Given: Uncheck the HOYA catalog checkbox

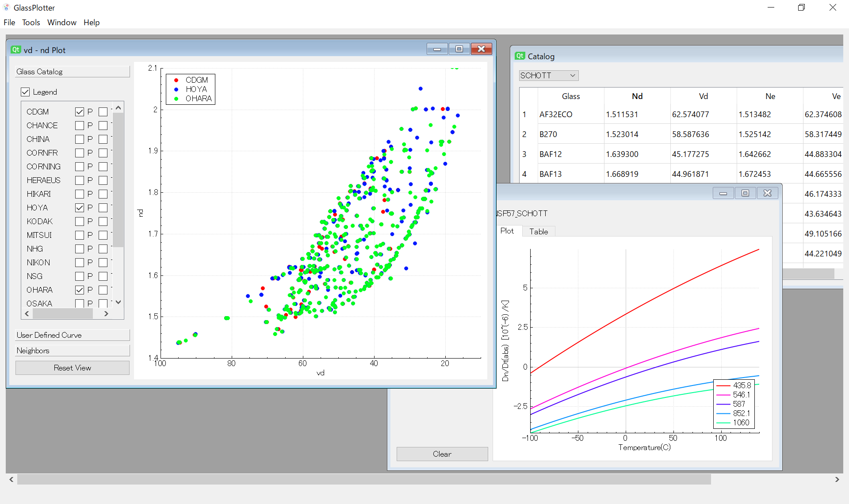Looking at the screenshot, I should pos(80,208).
